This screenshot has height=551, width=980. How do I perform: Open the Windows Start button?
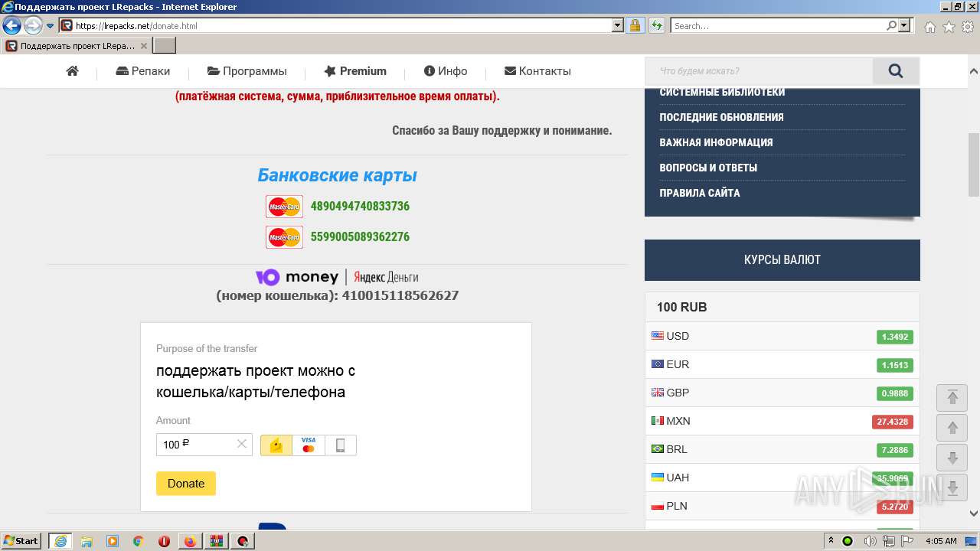21,541
